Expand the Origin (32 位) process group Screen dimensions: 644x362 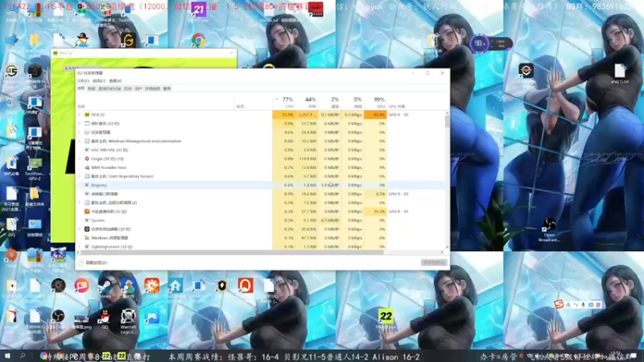point(79,158)
